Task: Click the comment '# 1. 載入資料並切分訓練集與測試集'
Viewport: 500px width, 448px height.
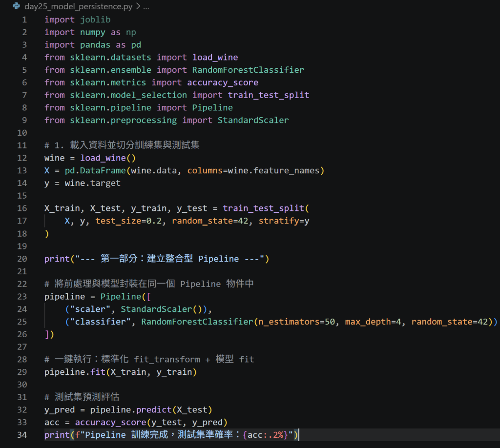Action: click(x=122, y=145)
